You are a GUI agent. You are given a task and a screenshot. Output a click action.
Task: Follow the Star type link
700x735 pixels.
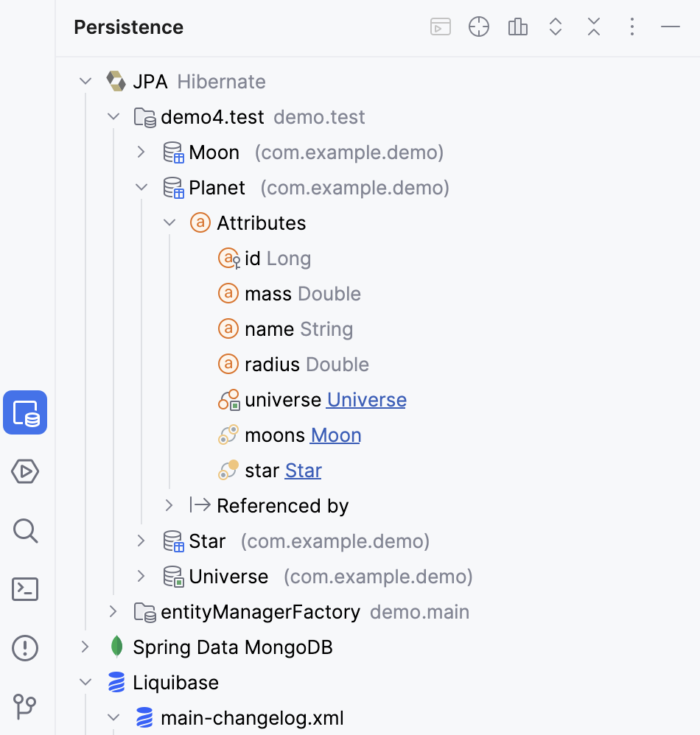click(x=304, y=470)
